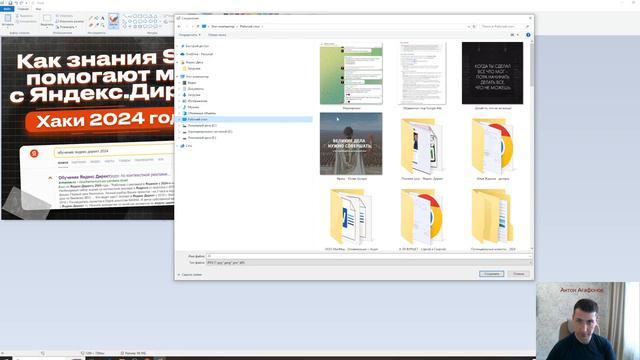Screen dimensions: 640x360
Task: Expand the Локальный диск (C:) tree node arrow
Action: click(179, 125)
